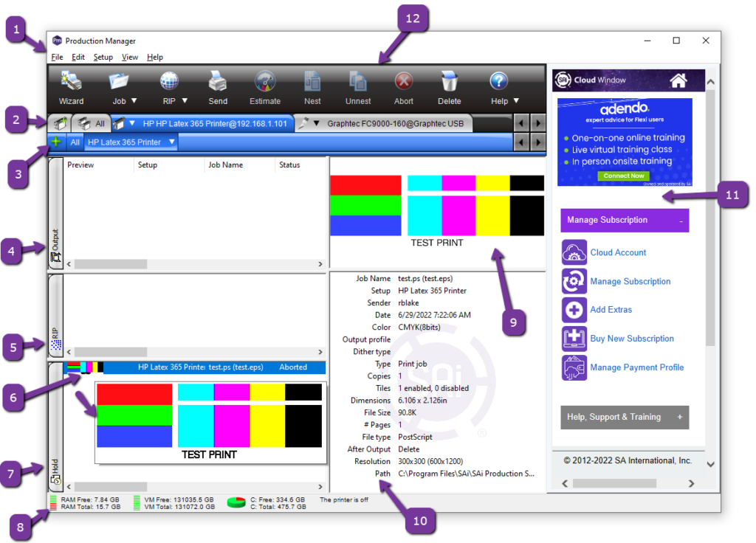Screen dimensions: 756x543
Task: Click the Job folder toolbar icon
Action: point(118,81)
